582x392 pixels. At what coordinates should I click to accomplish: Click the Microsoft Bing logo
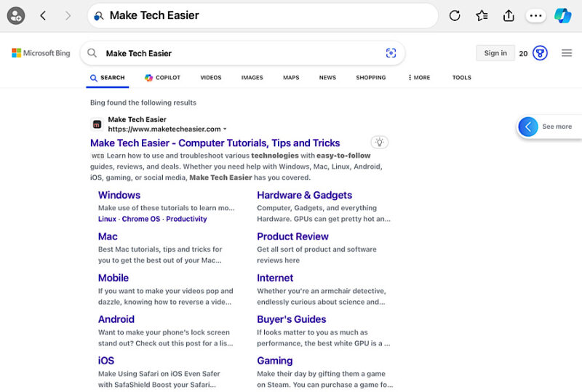click(41, 53)
